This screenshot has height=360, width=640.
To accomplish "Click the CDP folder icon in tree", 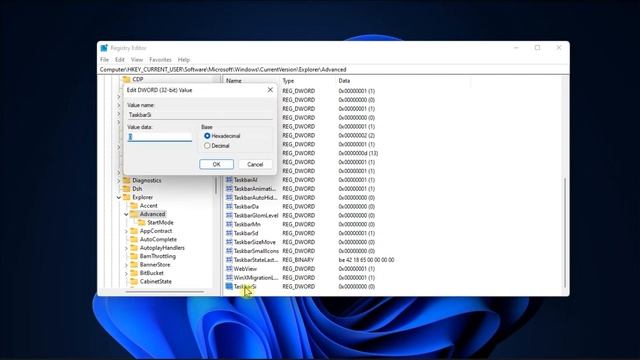I will click(x=127, y=79).
